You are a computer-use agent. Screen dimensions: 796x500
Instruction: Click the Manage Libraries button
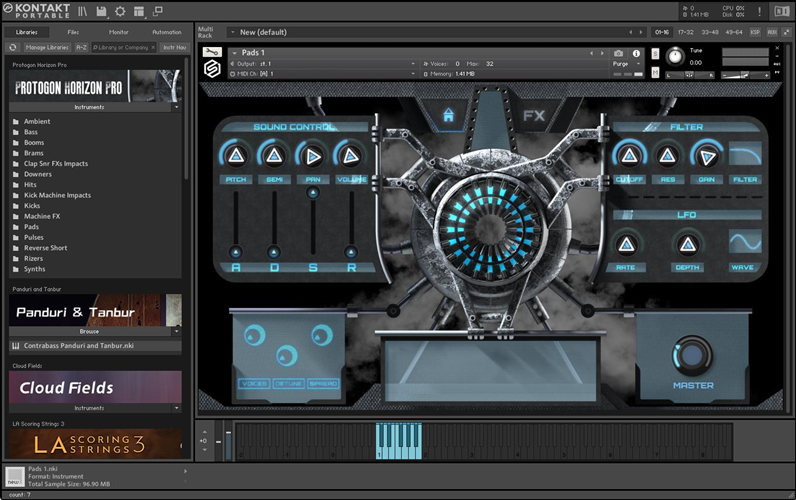(47, 47)
